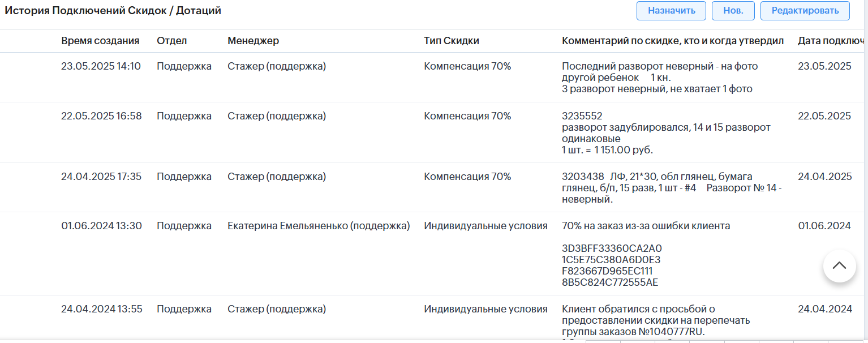Click the scroll-to-top arrow button
868x343 pixels.
click(x=839, y=265)
